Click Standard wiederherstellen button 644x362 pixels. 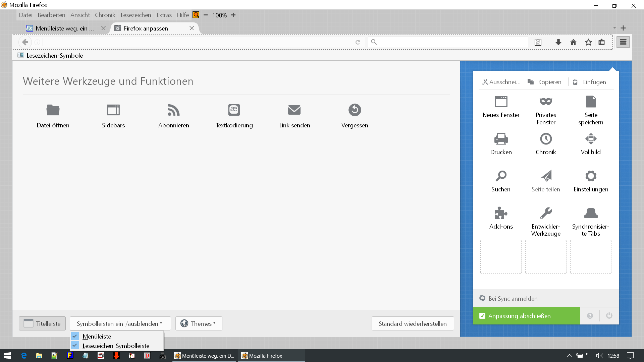(x=413, y=323)
